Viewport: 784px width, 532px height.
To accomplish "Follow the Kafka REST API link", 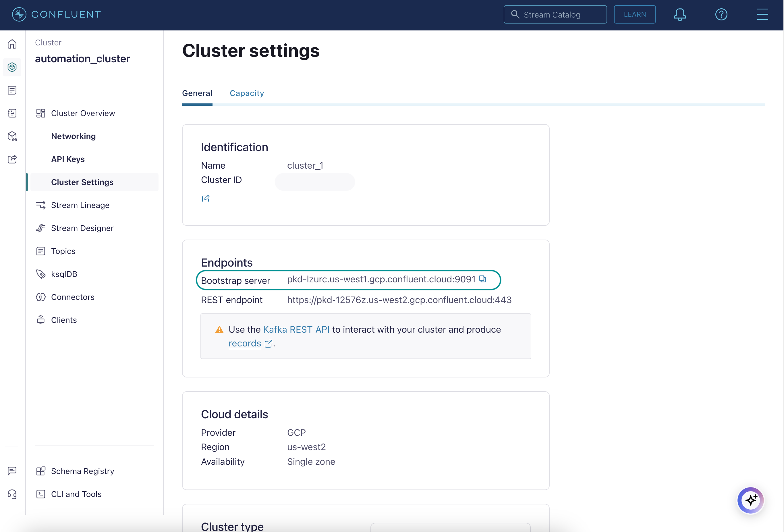I will pyautogui.click(x=296, y=329).
